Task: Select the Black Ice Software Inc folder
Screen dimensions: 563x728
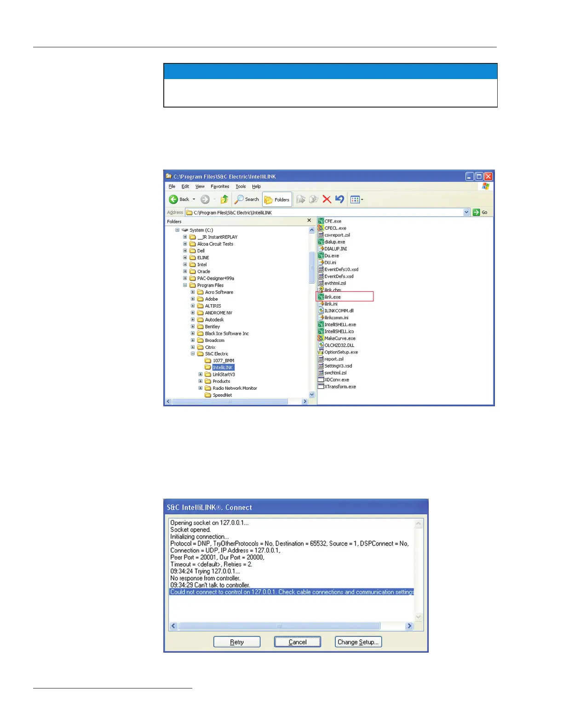Action: pos(223,333)
